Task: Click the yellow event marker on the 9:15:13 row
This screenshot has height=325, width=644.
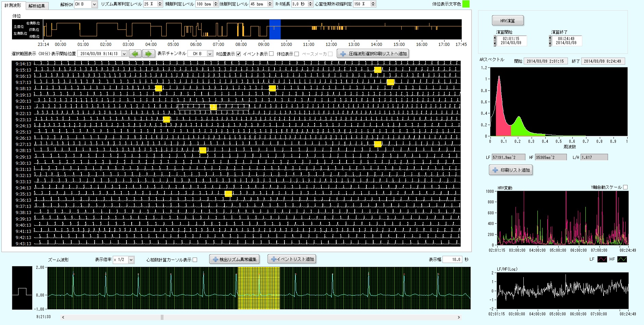Action: tap(378, 70)
